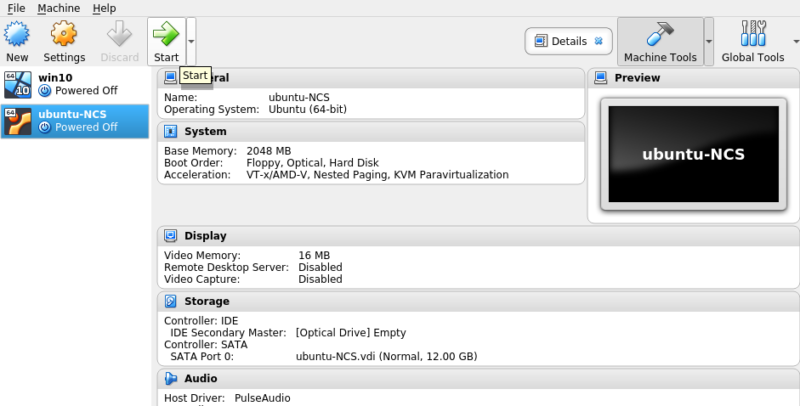
Task: Click the New virtual machine icon
Action: [x=17, y=34]
